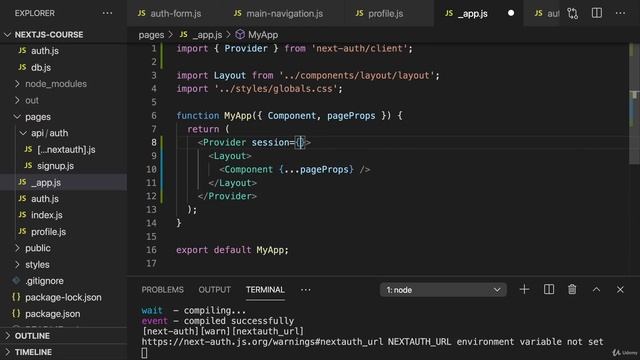The width and height of the screenshot is (640, 360).
Task: Open the partially visible auth tab at right
Action: pyautogui.click(x=547, y=13)
